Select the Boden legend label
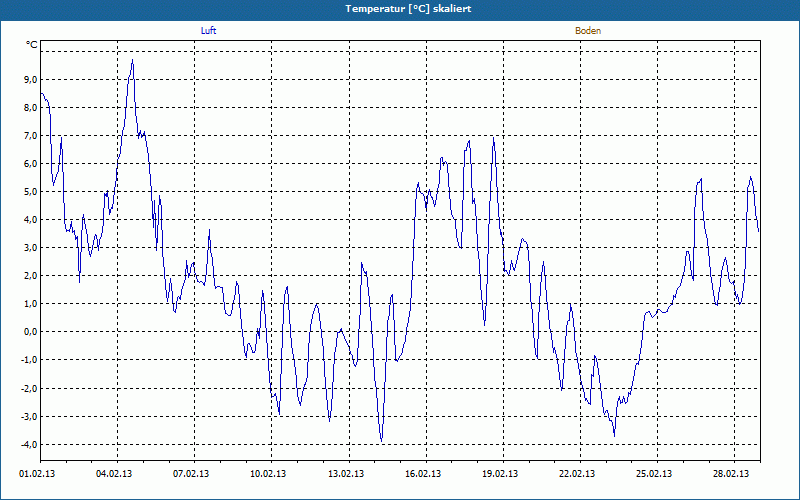The width and height of the screenshot is (800, 500). 588,31
